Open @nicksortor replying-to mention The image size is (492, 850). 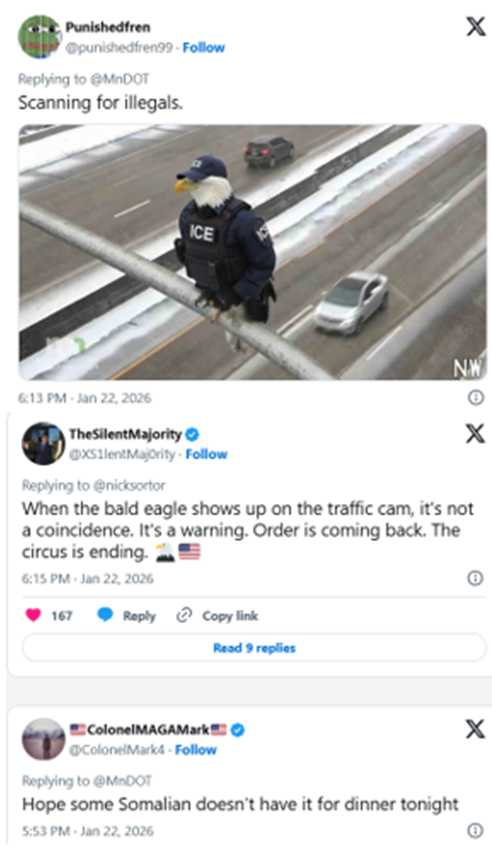[130, 485]
